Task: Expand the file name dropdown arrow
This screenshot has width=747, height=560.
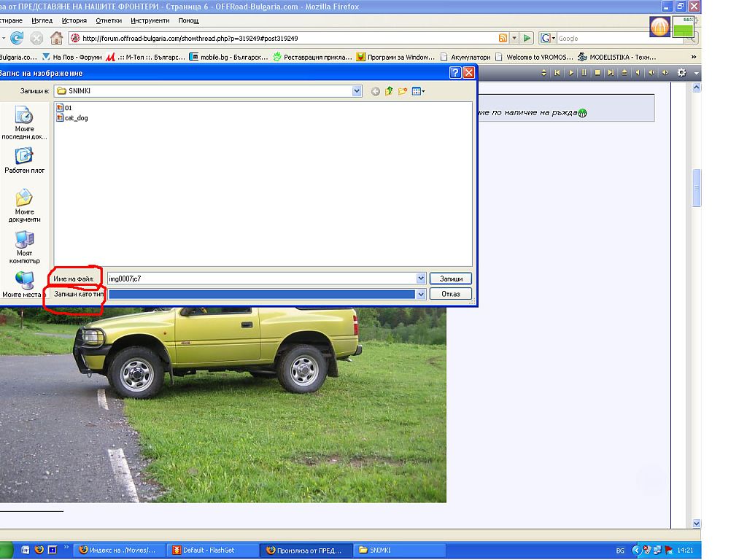Action: [x=421, y=279]
